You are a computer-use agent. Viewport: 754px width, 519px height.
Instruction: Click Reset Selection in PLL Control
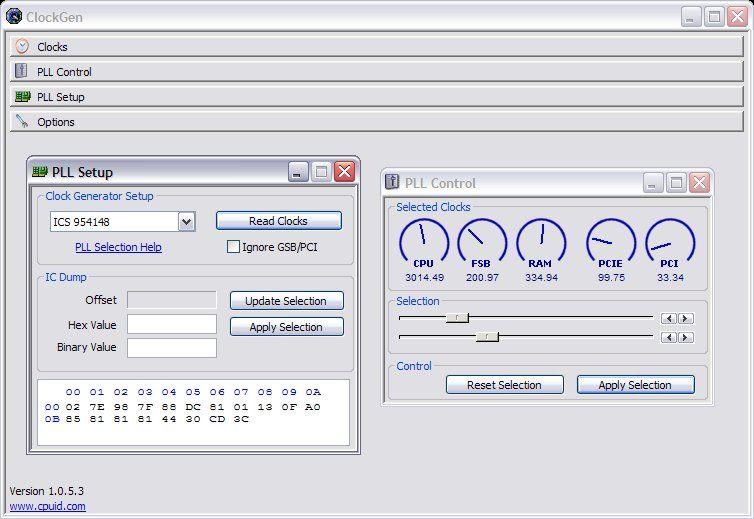point(504,385)
